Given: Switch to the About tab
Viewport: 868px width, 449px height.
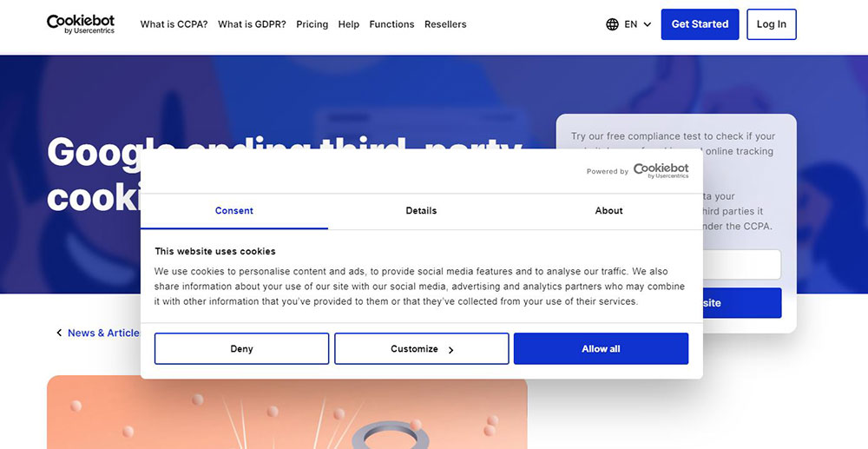Looking at the screenshot, I should click(608, 211).
